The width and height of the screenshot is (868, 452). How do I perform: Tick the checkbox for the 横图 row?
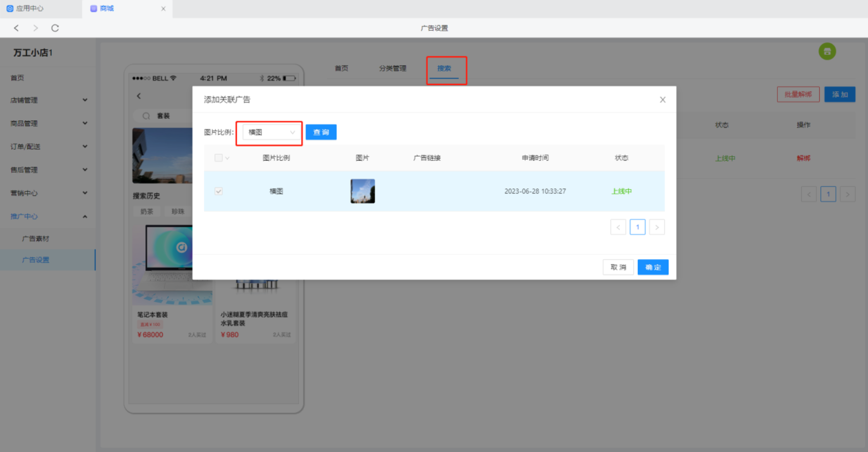(218, 191)
